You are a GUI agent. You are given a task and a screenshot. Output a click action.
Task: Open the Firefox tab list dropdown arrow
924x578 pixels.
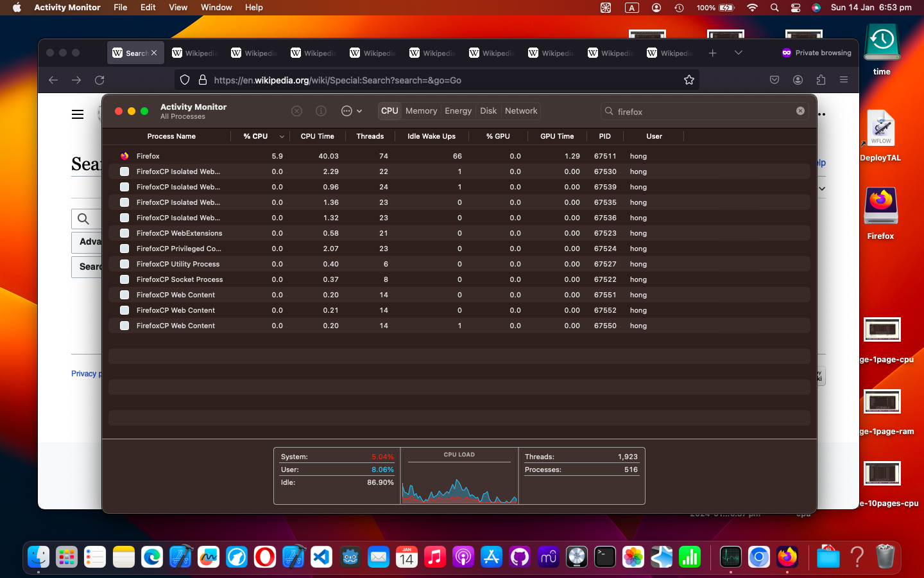click(x=738, y=53)
